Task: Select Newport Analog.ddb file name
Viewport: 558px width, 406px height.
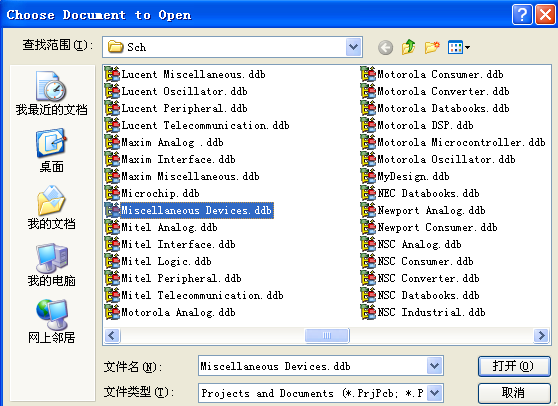Action: pyautogui.click(x=431, y=211)
